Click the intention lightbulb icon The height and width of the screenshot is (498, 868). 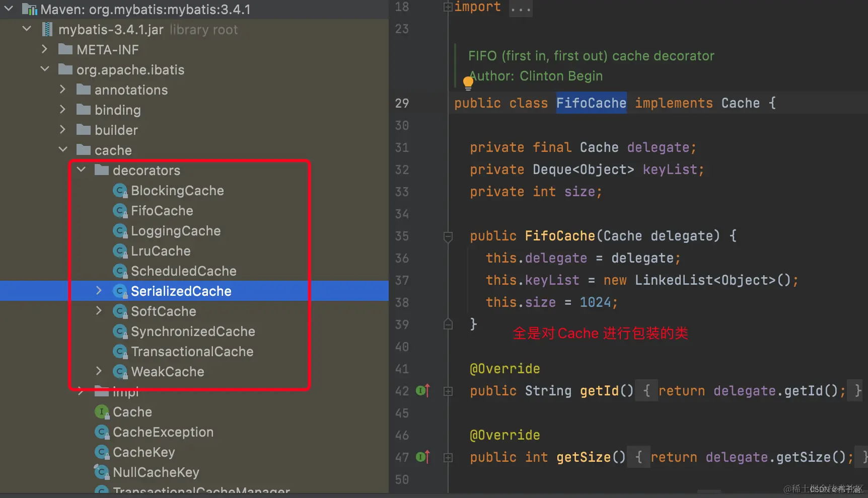coord(468,83)
